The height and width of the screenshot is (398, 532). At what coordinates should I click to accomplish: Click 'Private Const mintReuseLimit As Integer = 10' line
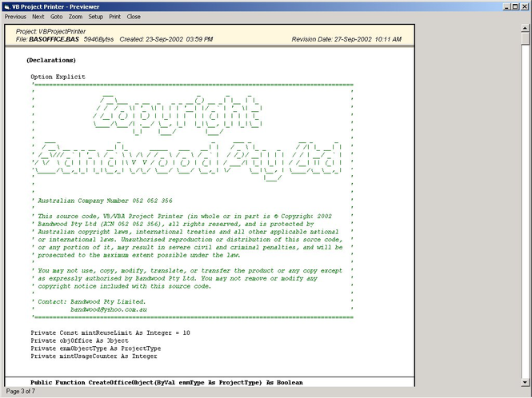[110, 333]
